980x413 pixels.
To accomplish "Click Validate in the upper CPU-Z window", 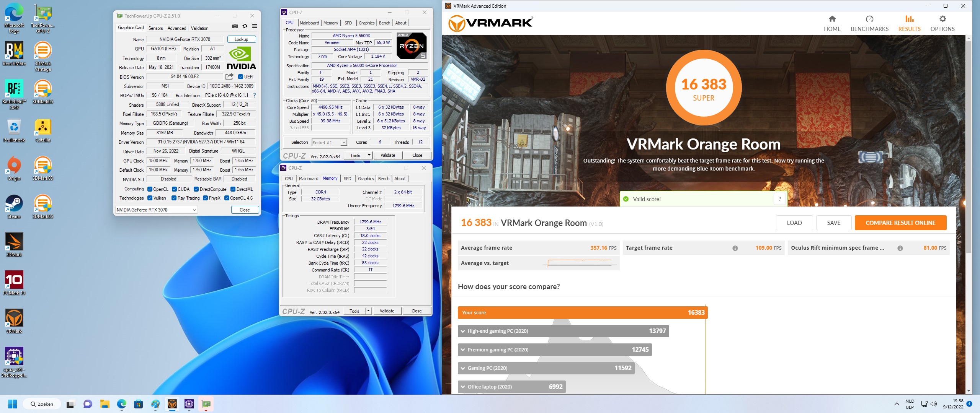I will (388, 155).
